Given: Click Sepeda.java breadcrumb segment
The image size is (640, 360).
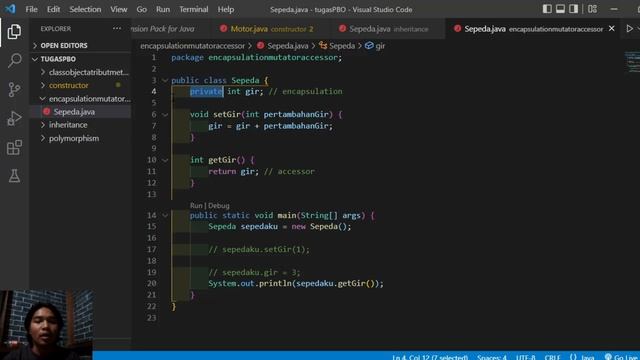Looking at the screenshot, I should click(x=282, y=46).
